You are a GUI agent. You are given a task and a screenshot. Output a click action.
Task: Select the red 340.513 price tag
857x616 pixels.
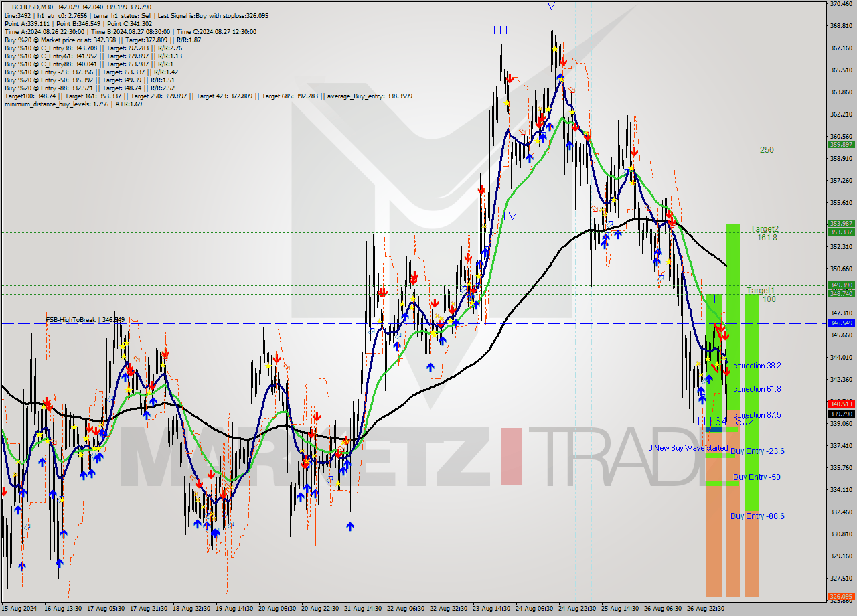point(841,404)
